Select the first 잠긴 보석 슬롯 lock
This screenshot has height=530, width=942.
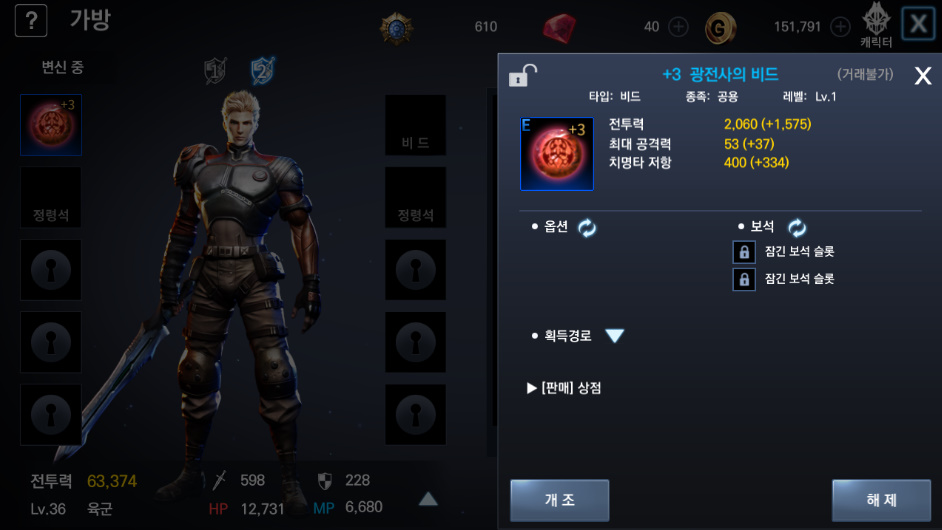(744, 252)
